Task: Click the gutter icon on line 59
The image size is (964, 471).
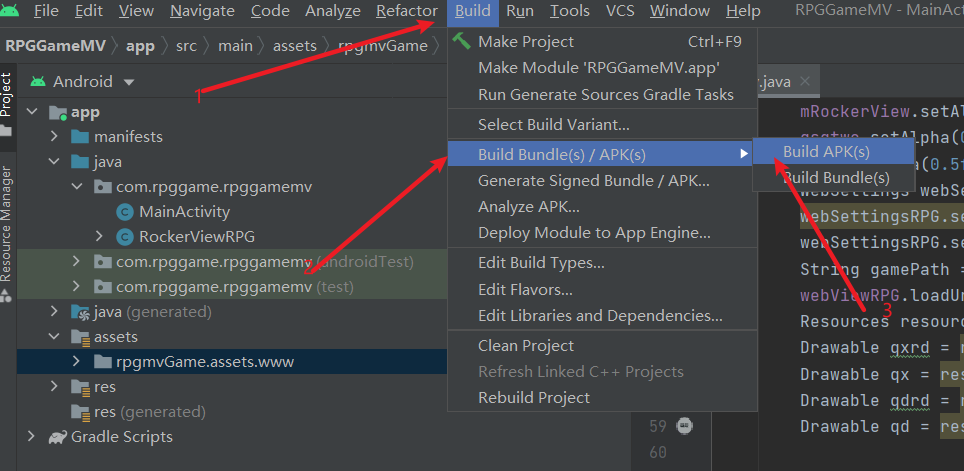Action: 684,425
